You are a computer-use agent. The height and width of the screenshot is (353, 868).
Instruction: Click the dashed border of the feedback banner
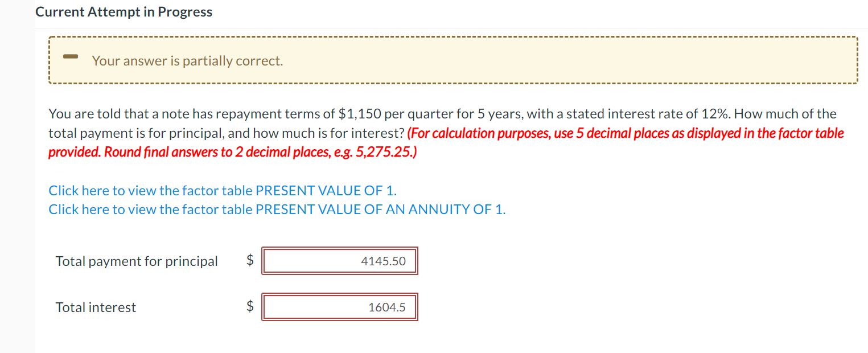(x=454, y=36)
